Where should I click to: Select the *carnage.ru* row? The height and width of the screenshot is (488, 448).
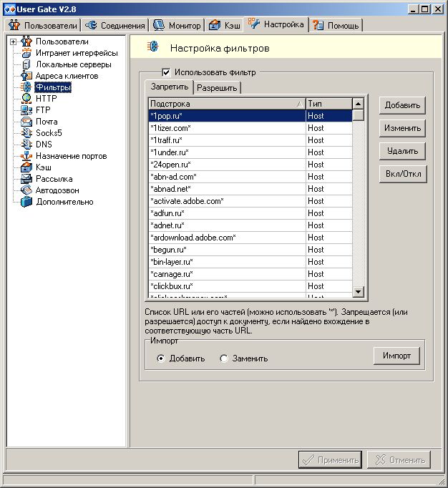250,273
